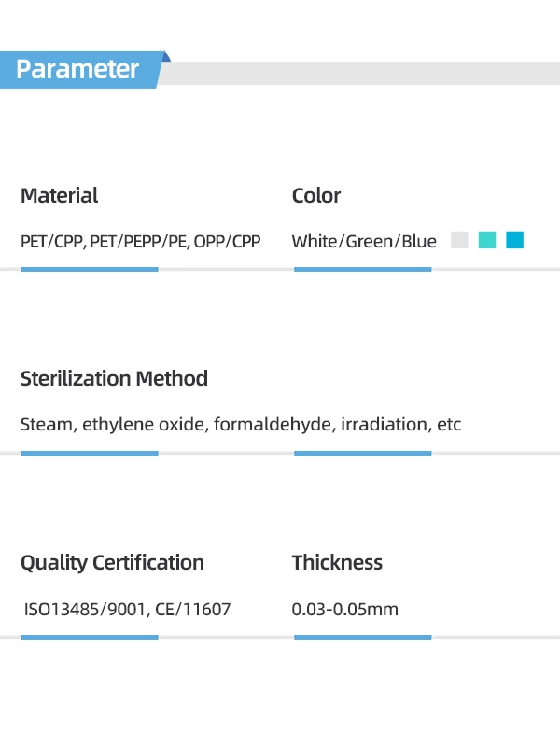Click the blue underline below Thickness

(362, 637)
